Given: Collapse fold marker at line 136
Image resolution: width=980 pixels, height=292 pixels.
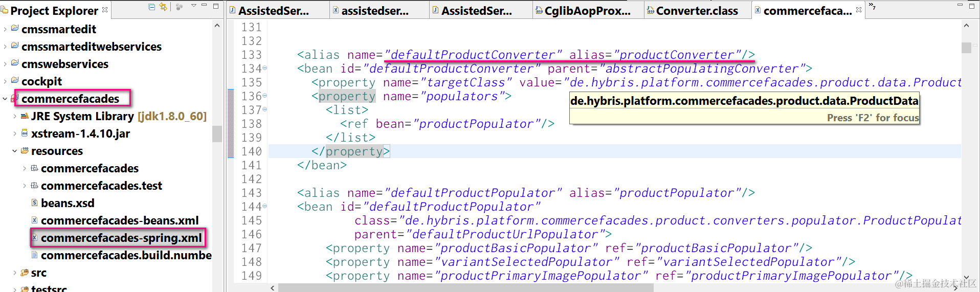Looking at the screenshot, I should point(264,96).
